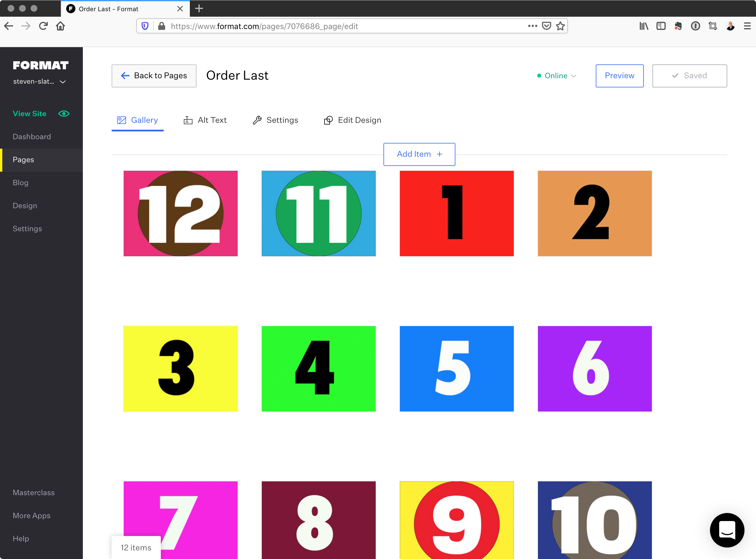Click the browser back arrow
Screen dimensions: 756x559
[x=9, y=26]
